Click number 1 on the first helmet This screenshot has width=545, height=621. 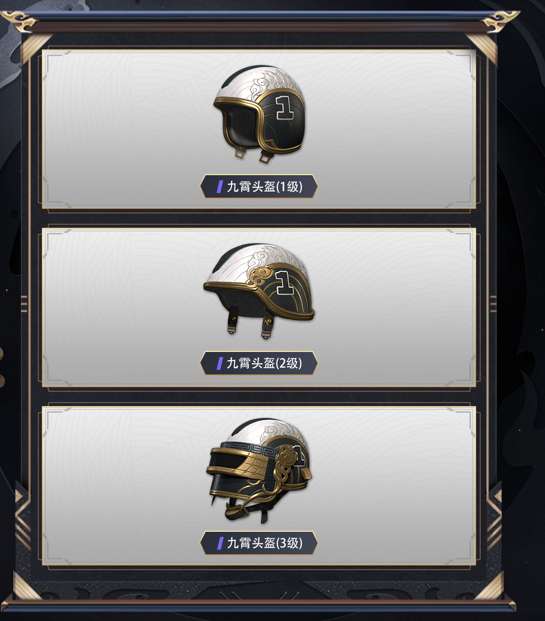click(x=285, y=107)
